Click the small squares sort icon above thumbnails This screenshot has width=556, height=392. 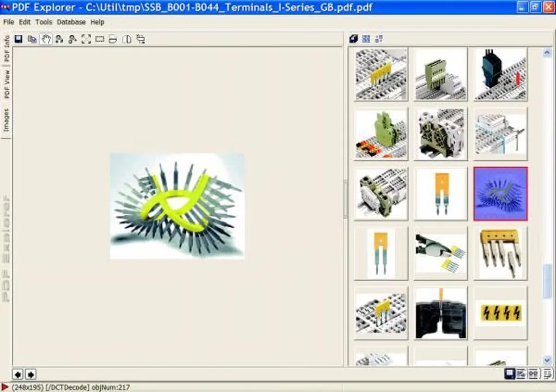pos(379,39)
